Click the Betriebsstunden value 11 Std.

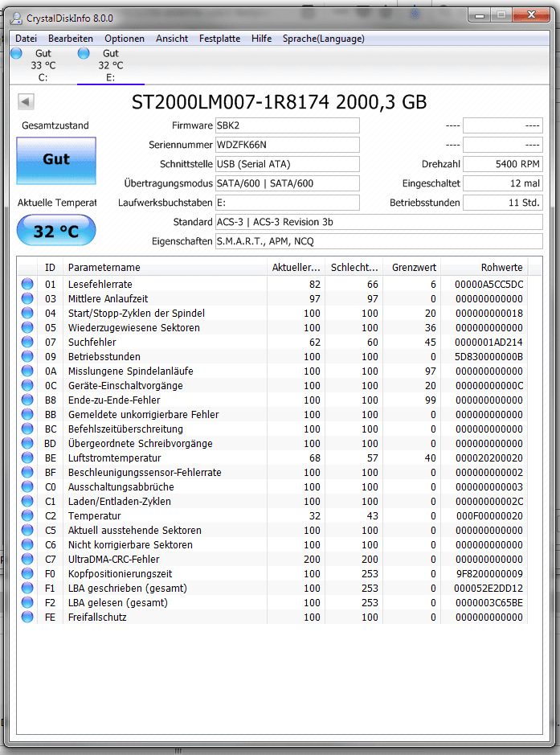503,203
